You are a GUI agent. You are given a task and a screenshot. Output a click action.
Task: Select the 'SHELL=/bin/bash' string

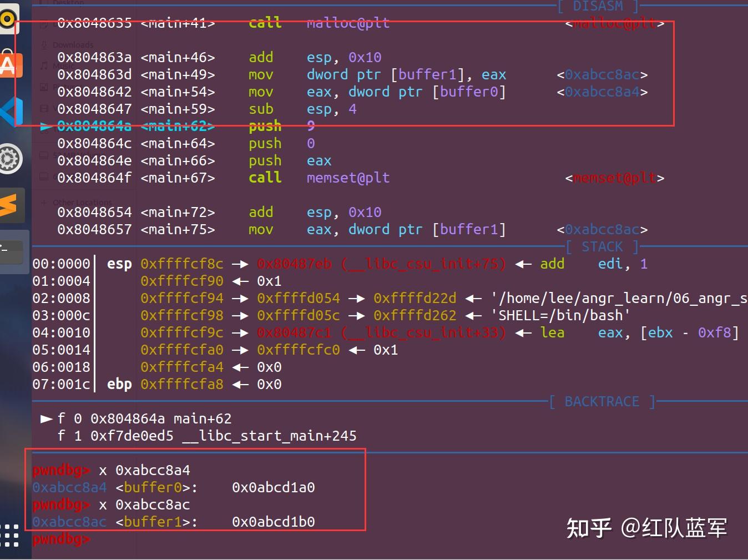[560, 315]
